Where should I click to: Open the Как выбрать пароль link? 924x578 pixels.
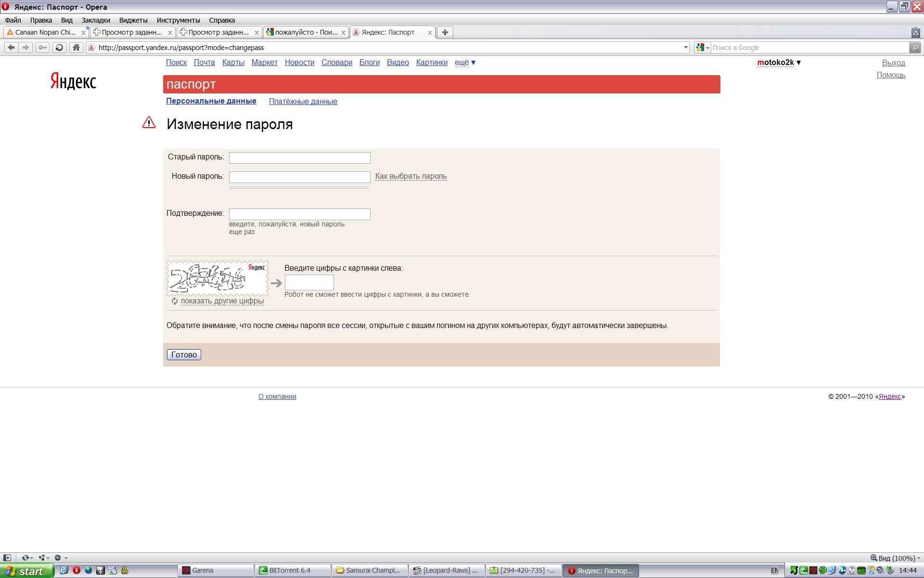pos(411,176)
